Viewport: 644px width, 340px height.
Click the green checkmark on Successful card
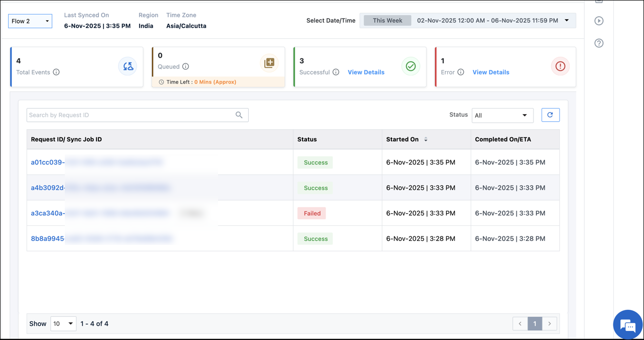410,66
